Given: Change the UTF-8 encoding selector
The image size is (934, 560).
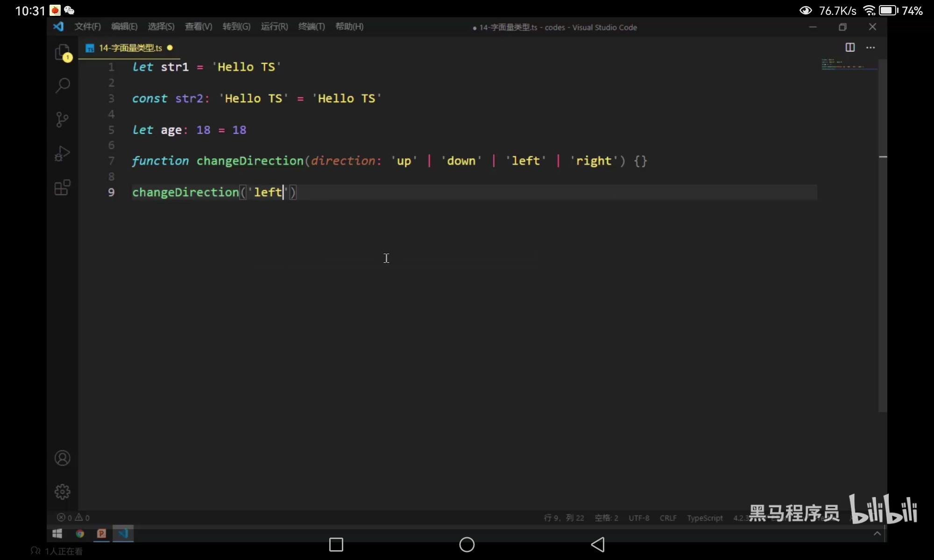Looking at the screenshot, I should click(x=638, y=518).
